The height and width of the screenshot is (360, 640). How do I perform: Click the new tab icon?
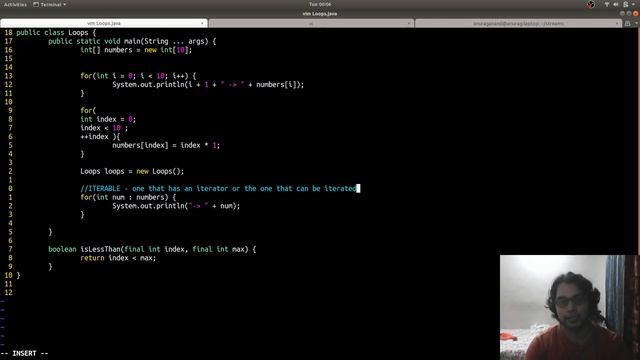[628, 23]
